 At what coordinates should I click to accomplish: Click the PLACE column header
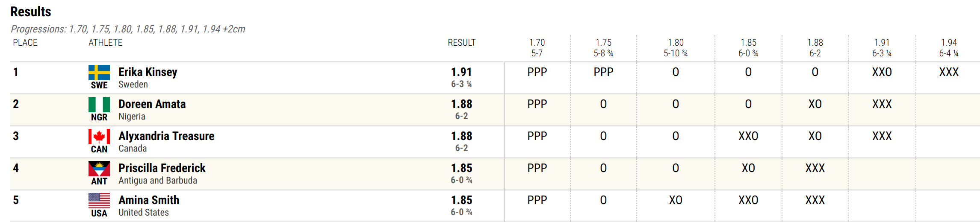[x=25, y=43]
